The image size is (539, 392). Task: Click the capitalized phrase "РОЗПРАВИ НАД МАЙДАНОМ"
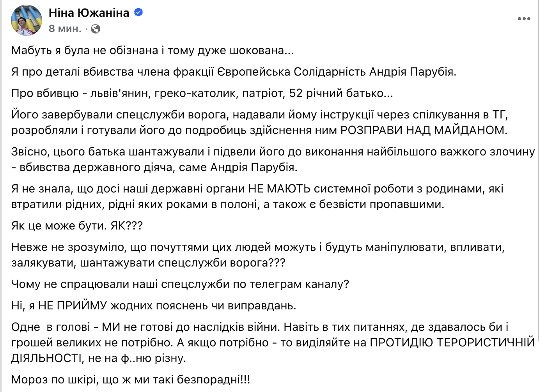424,130
